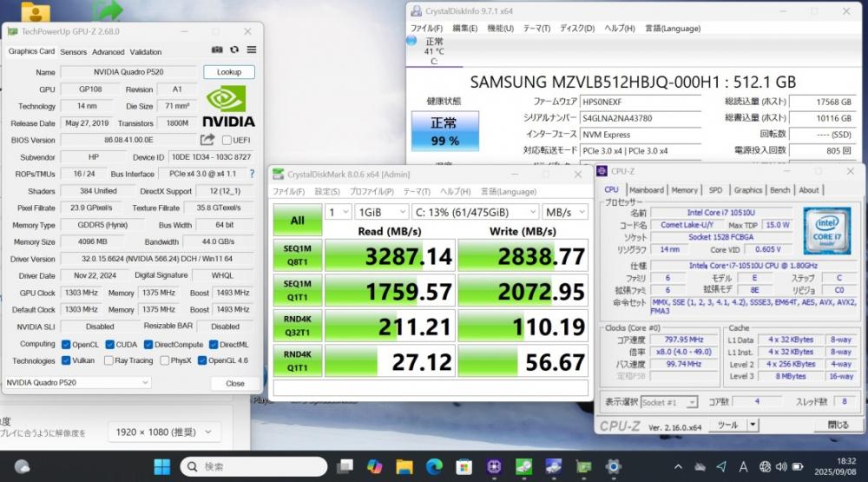Viewport: 868px width, 482px height.
Task: Click the 正常 99% health status box
Action: click(445, 131)
